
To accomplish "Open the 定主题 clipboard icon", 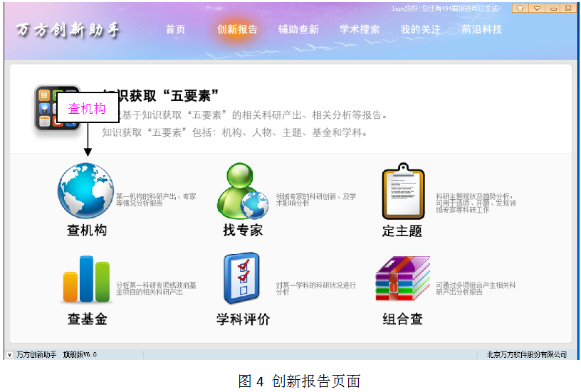I will [x=403, y=191].
